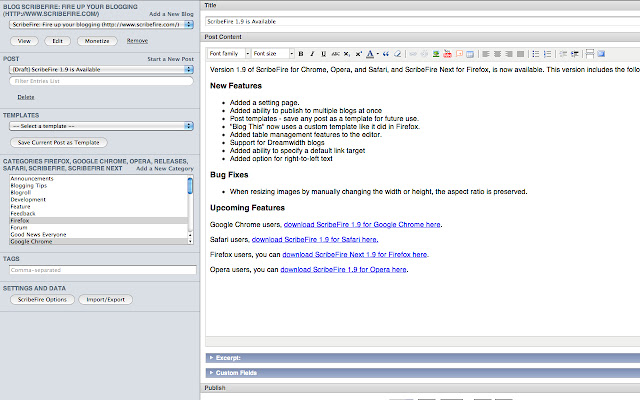Click 'Add a New Category' link
This screenshot has height=400, width=640.
(165, 169)
